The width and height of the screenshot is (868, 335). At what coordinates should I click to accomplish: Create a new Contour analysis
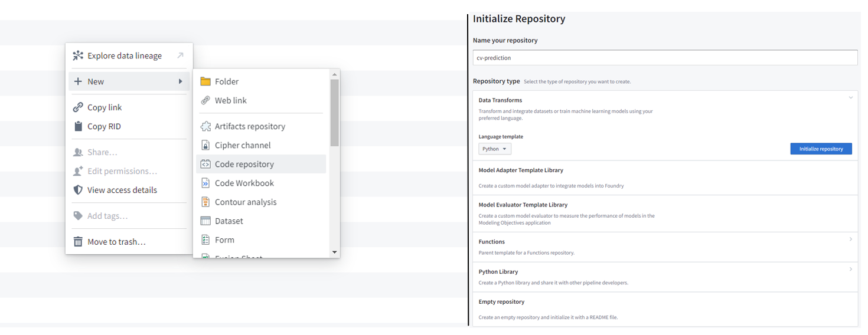261,202
